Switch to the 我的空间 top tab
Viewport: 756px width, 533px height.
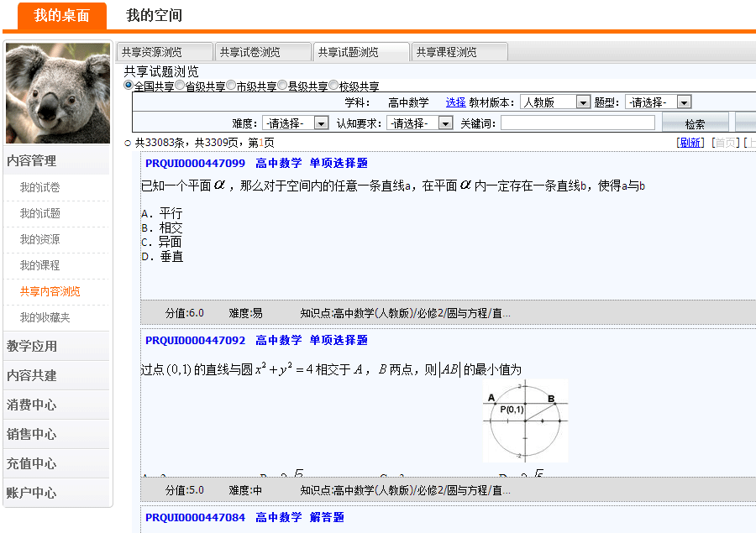[154, 15]
